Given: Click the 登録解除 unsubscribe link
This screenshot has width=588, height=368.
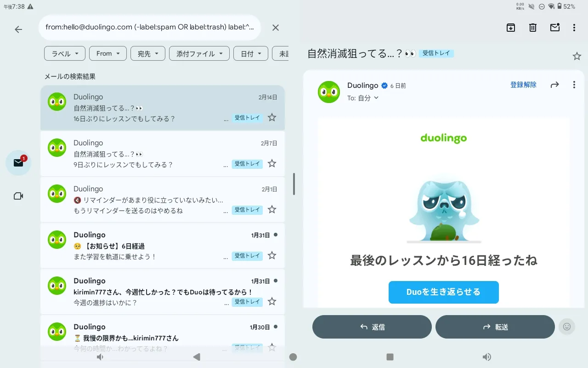Looking at the screenshot, I should (523, 85).
